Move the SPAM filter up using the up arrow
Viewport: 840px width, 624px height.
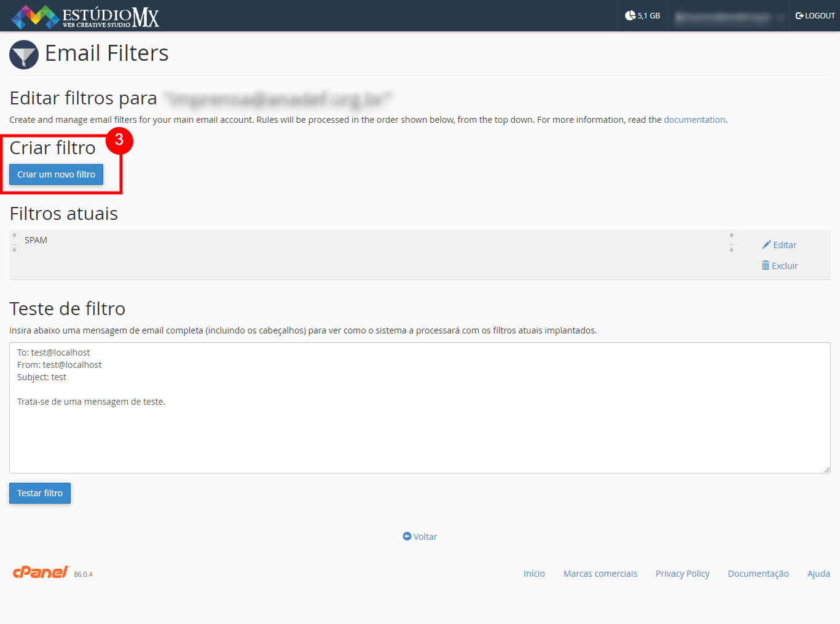pyautogui.click(x=14, y=235)
